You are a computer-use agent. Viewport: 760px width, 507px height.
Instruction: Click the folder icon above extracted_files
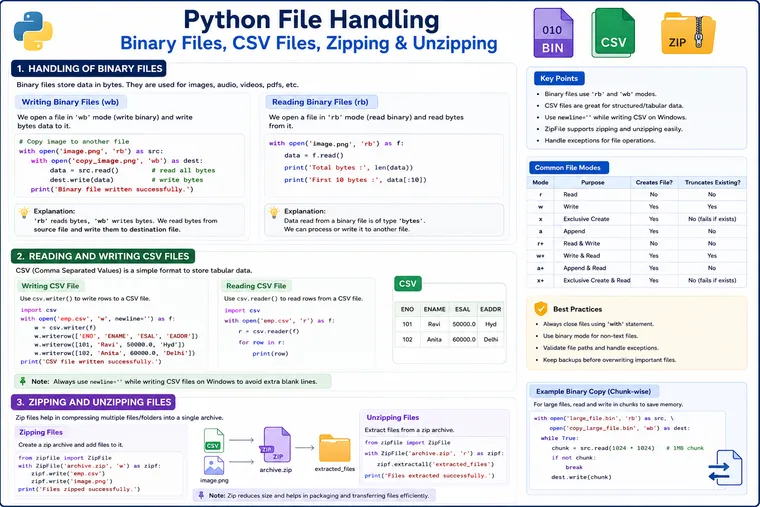tap(334, 448)
